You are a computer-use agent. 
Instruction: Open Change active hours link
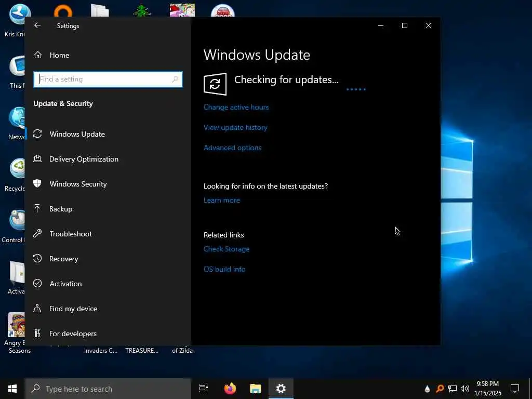click(x=236, y=107)
